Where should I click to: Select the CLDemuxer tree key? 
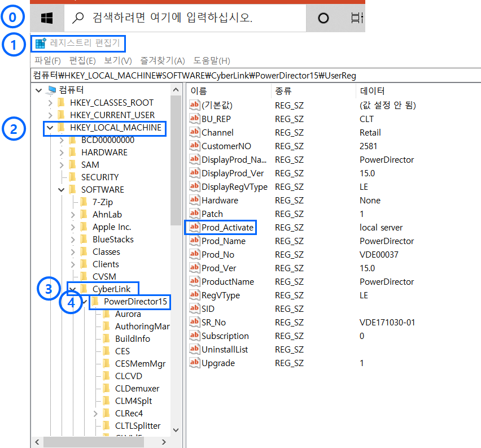coord(137,389)
